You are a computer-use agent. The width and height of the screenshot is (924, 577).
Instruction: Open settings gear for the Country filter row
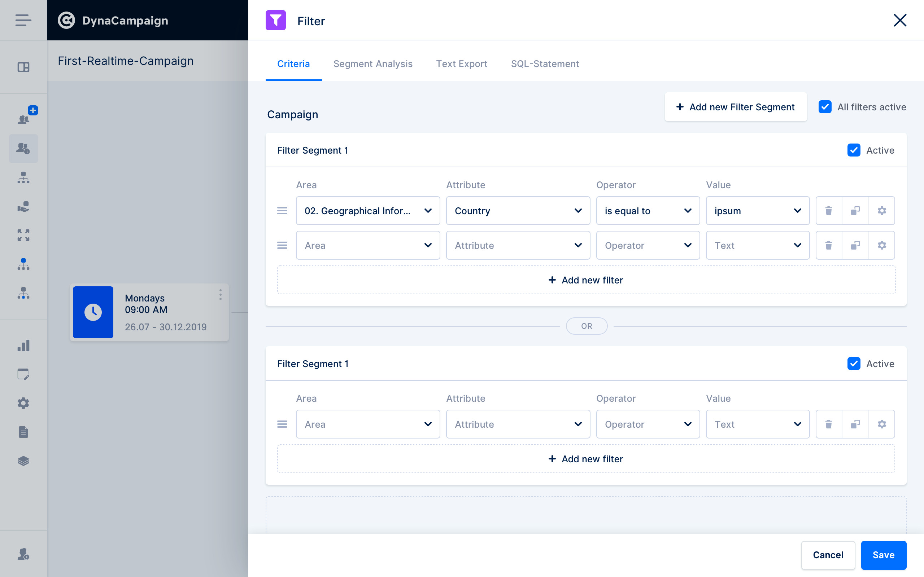pos(882,211)
